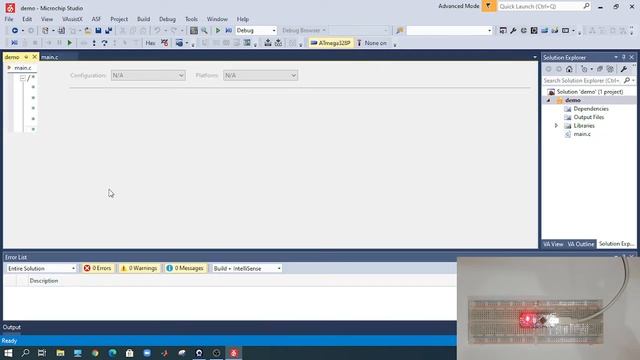Click the Solution Explorer Home icon
Screen dimensions: 640x360
tap(569, 69)
